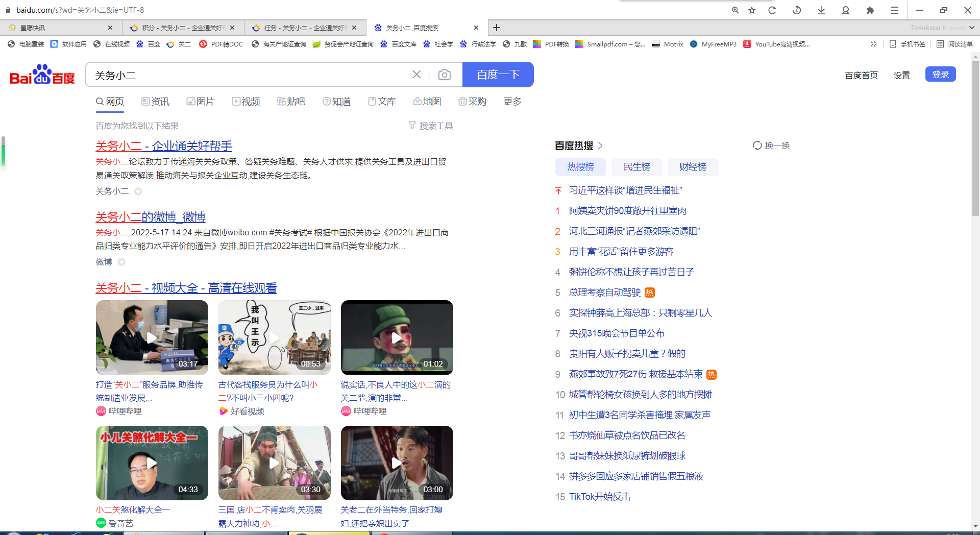Switch to the 资讯 search tab
Screen dimensions: 980x535
[x=155, y=102]
